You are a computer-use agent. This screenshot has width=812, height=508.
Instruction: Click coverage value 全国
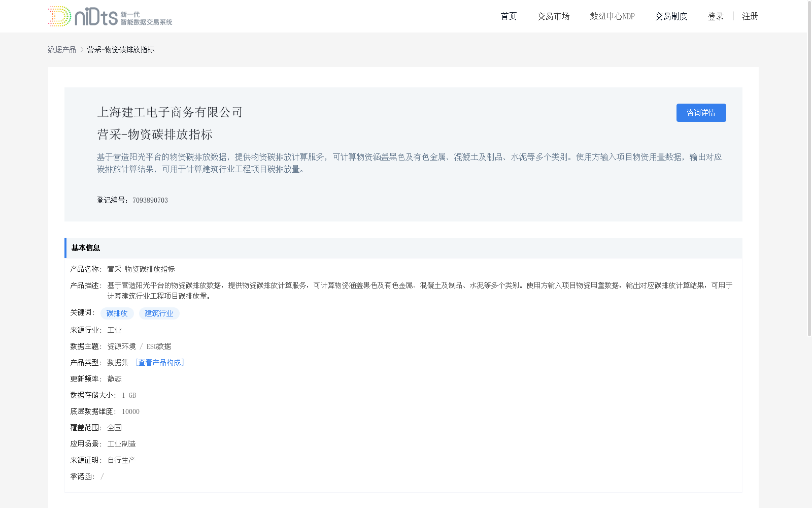coord(114,428)
